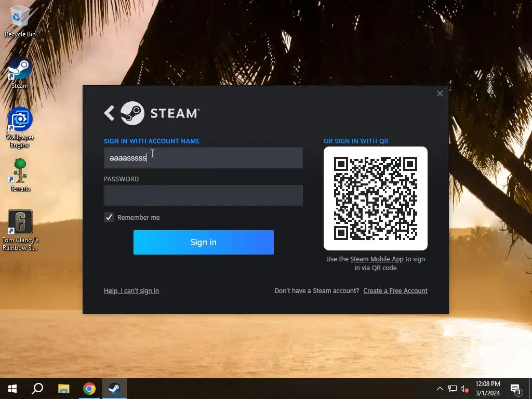Open Google Chrome from the taskbar
Image resolution: width=532 pixels, height=399 pixels.
[x=89, y=389]
